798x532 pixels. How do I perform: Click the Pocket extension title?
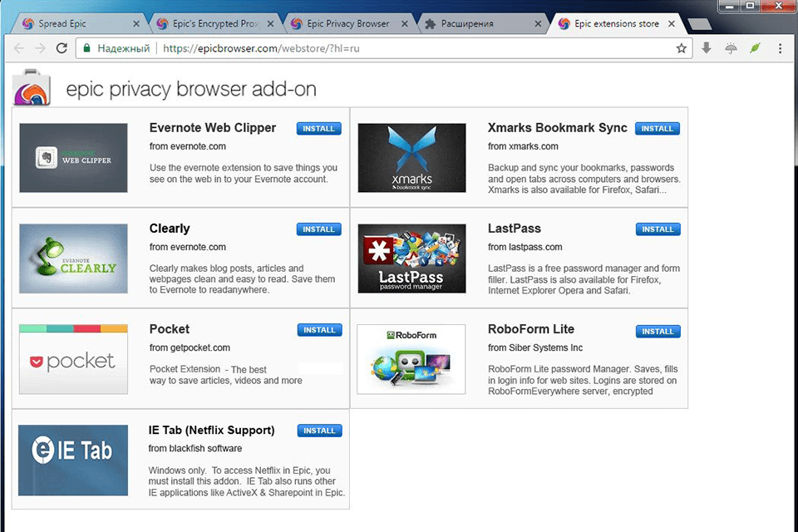pos(170,329)
